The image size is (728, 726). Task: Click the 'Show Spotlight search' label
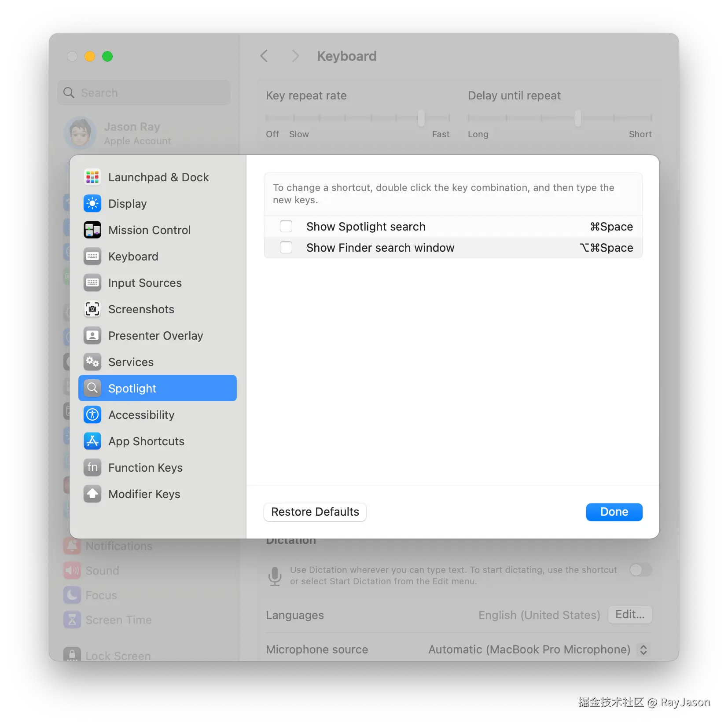coord(366,227)
